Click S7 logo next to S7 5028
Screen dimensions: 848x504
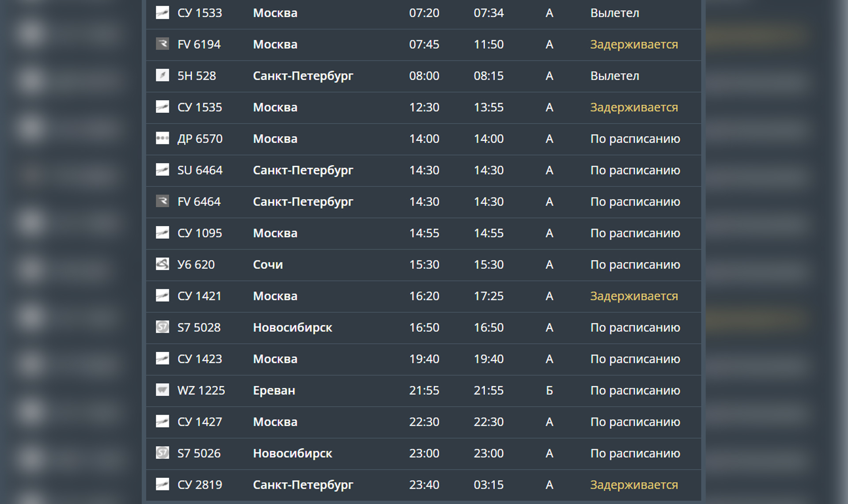162,327
